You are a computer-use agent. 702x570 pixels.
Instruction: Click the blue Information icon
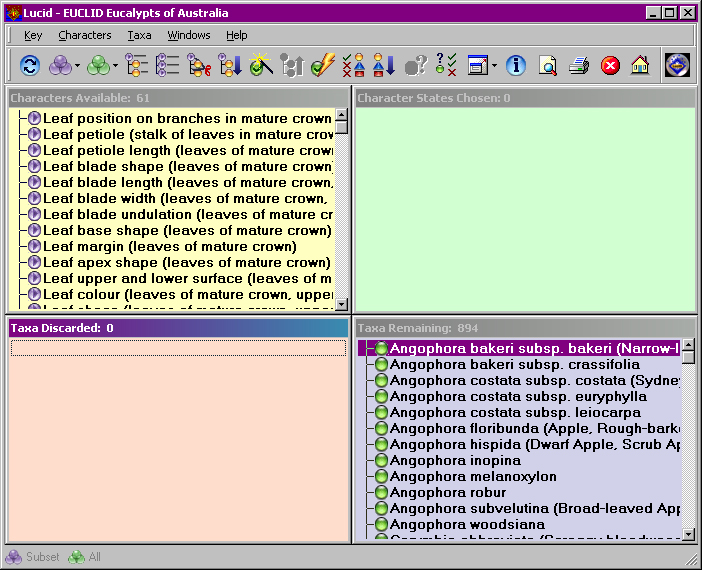click(516, 65)
